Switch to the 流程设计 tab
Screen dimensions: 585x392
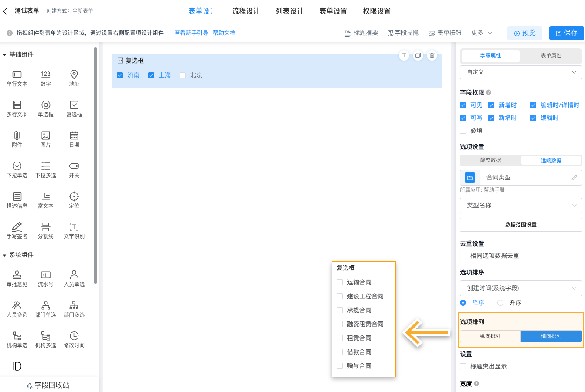(x=246, y=11)
